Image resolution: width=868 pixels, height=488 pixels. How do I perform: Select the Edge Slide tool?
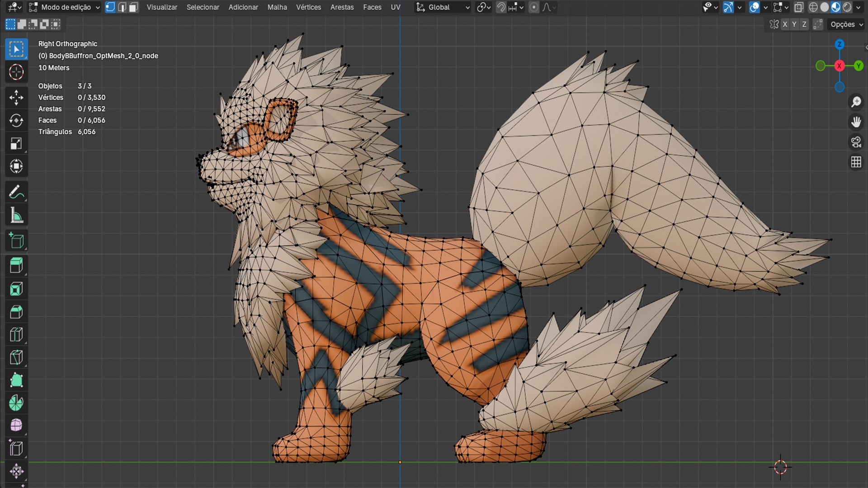(x=16, y=448)
